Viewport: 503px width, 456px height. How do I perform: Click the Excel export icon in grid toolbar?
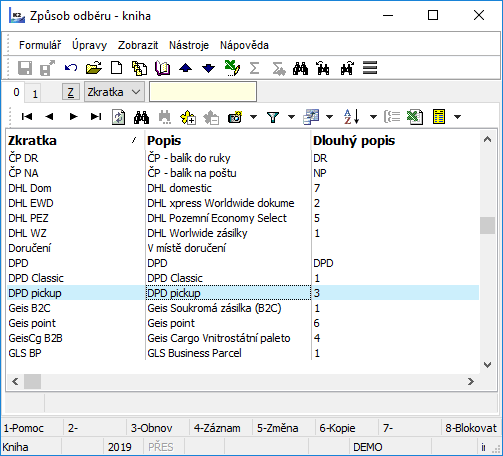pyautogui.click(x=415, y=117)
